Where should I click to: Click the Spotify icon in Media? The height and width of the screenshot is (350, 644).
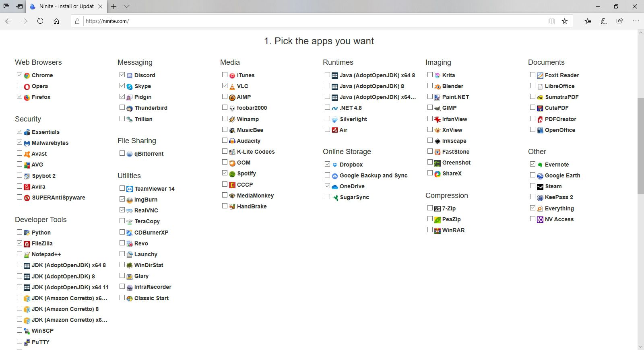[x=232, y=174]
